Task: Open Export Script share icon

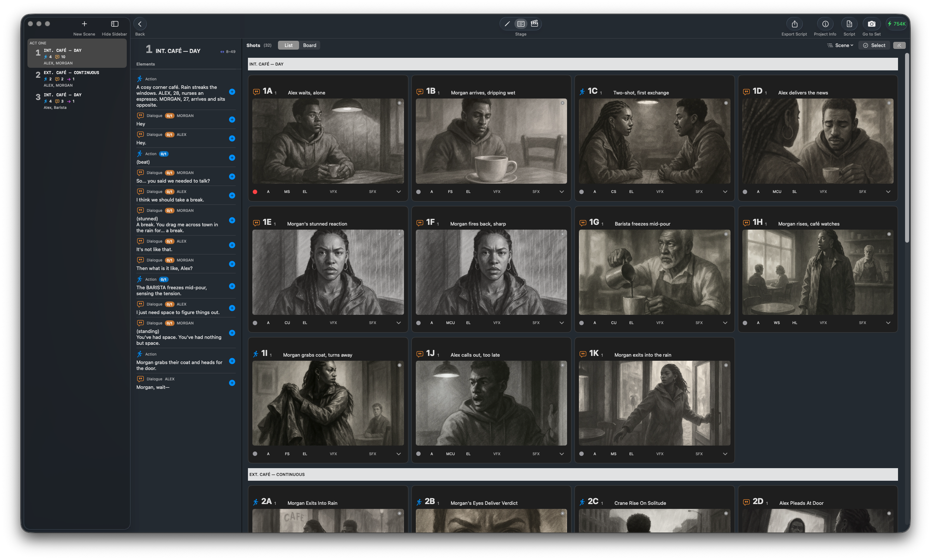Action: [x=794, y=24]
